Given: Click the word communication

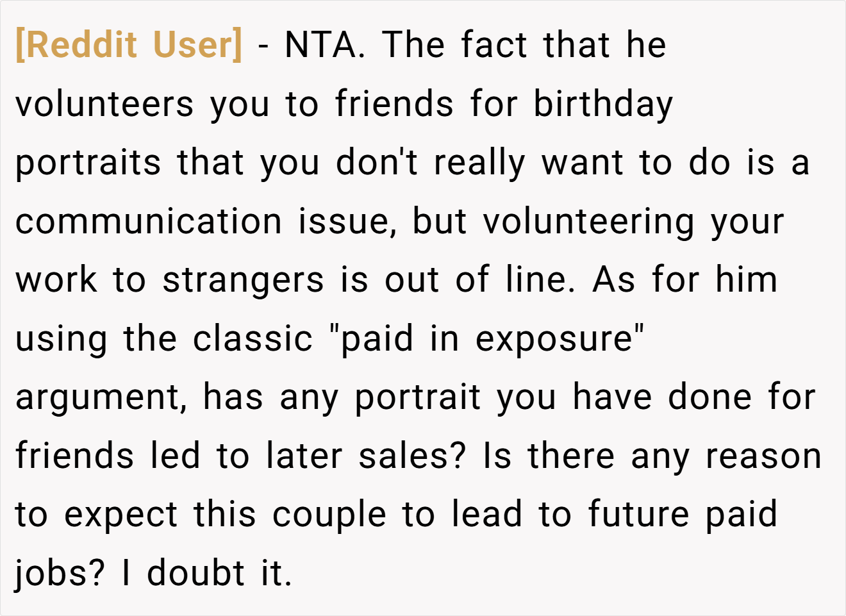Looking at the screenshot, I should click(149, 221).
